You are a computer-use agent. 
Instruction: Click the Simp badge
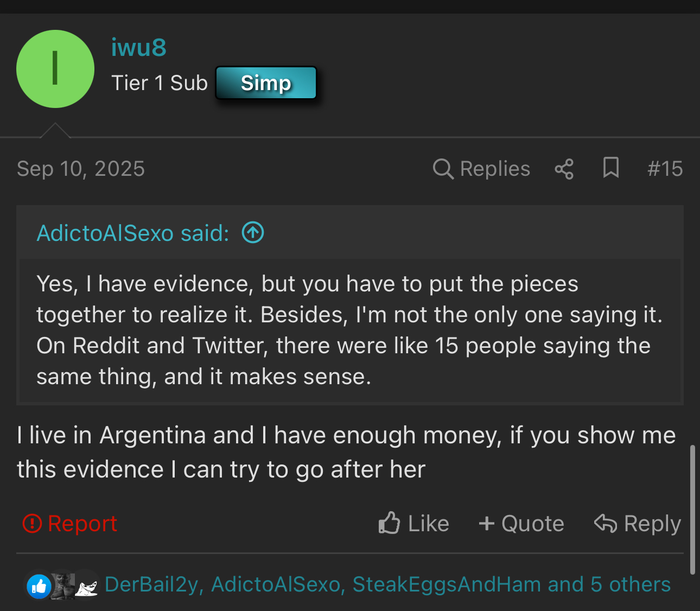point(266,83)
